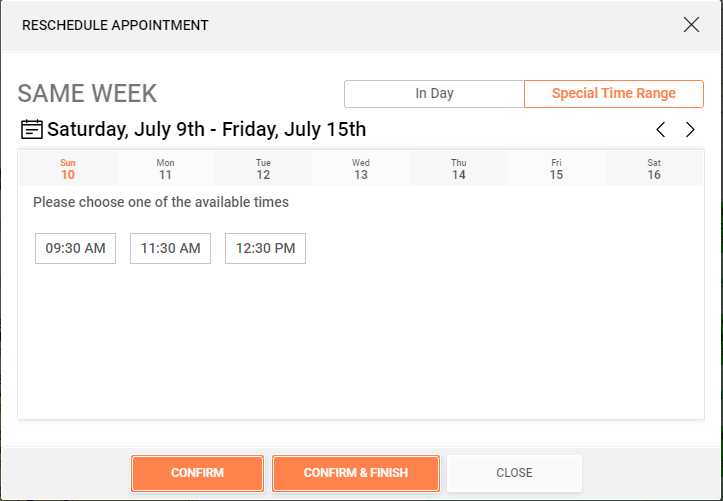723x501 pixels.
Task: Select Monday 11 day column
Action: (x=166, y=169)
